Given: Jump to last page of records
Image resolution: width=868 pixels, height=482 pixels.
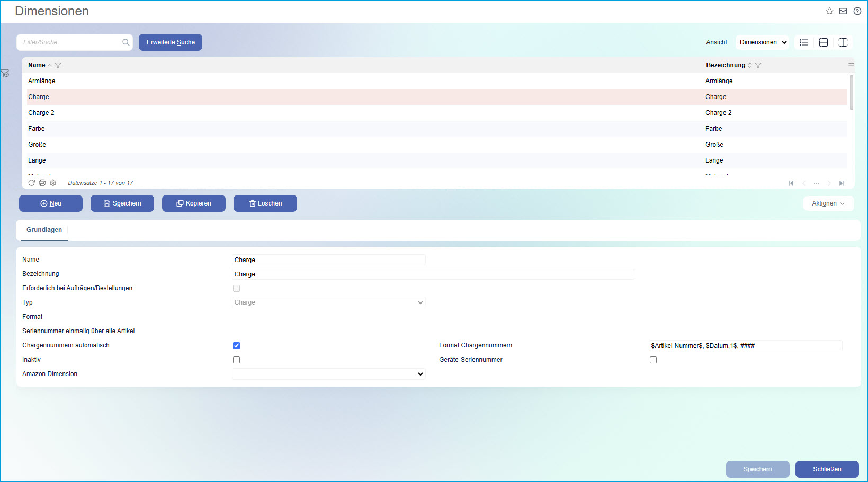Looking at the screenshot, I should click(x=842, y=183).
